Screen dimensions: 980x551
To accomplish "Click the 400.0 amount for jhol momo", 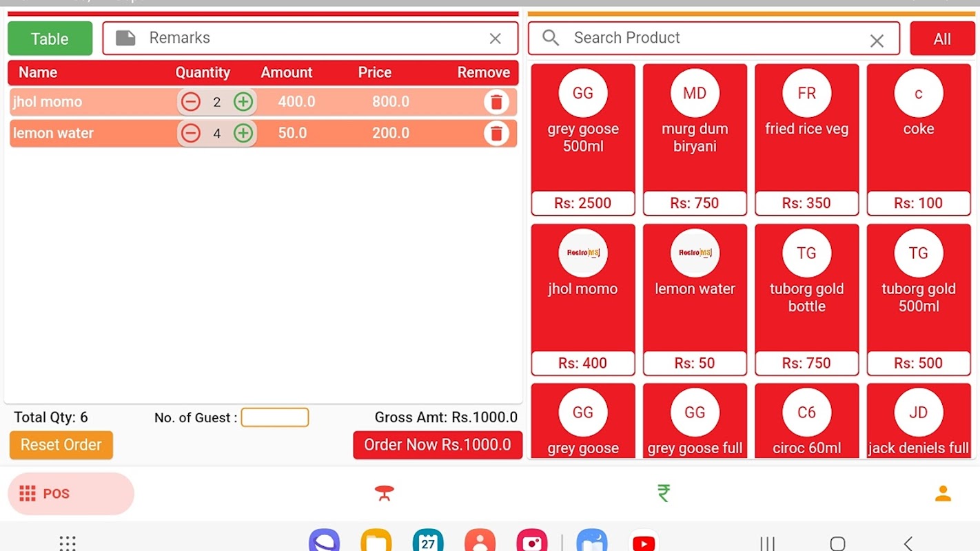I will click(297, 102).
